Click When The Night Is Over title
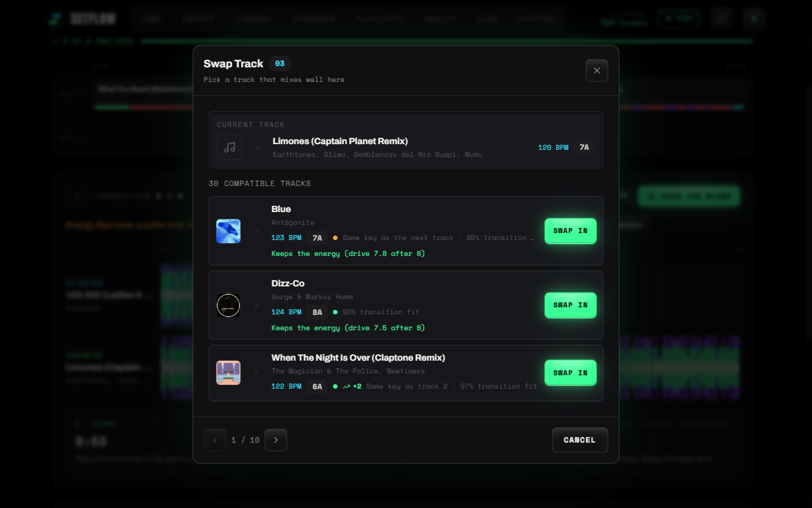Viewport: 812px width, 508px height. point(358,358)
